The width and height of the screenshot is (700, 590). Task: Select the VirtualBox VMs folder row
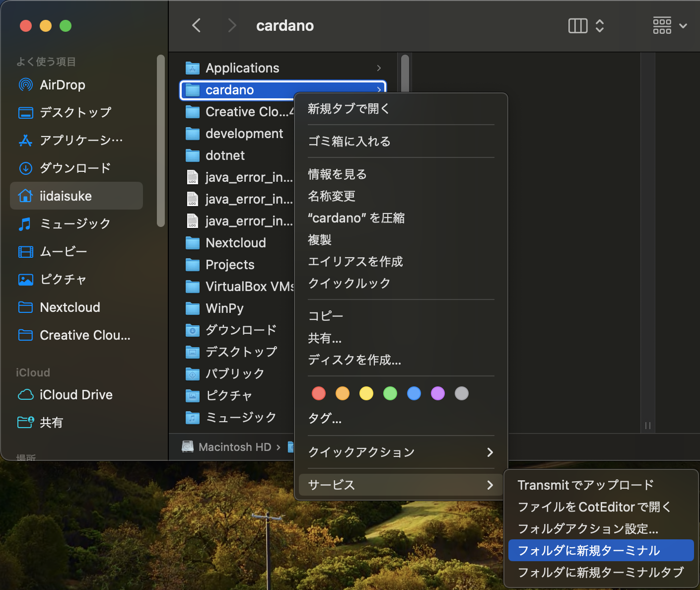237,287
